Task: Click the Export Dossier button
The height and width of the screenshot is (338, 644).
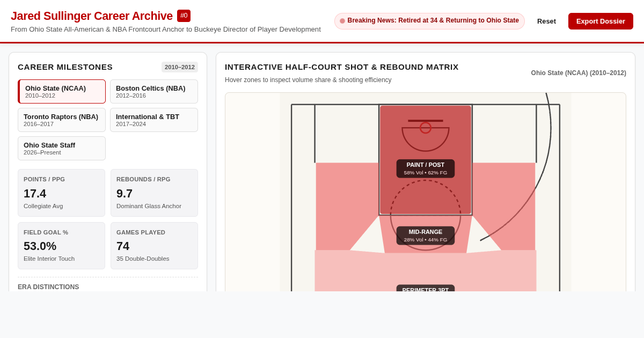Action: 601,21
